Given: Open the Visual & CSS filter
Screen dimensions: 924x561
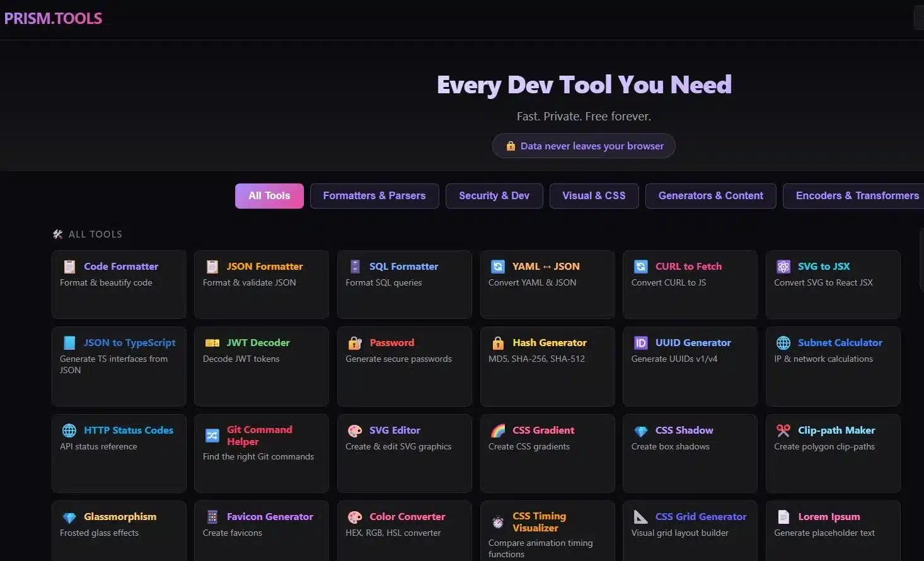Looking at the screenshot, I should [x=593, y=195].
